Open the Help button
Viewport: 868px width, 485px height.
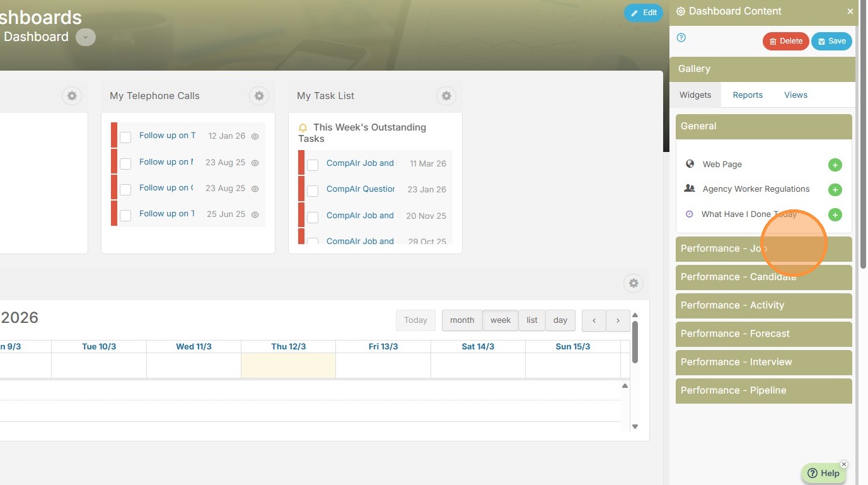(823, 474)
